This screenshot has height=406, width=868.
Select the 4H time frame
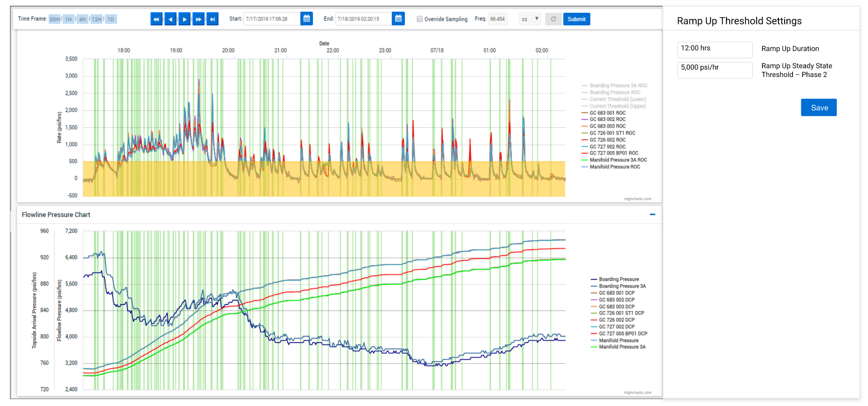coord(83,19)
